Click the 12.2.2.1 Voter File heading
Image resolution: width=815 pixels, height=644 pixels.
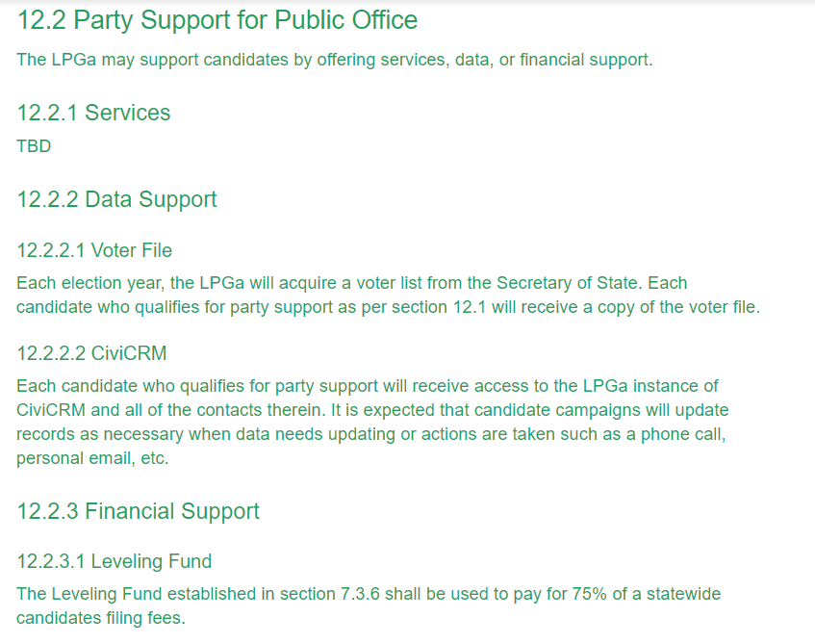94,250
